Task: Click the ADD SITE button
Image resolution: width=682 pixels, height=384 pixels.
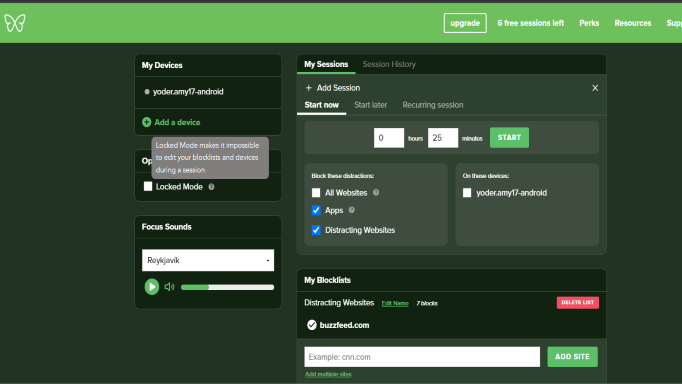Action: (572, 357)
